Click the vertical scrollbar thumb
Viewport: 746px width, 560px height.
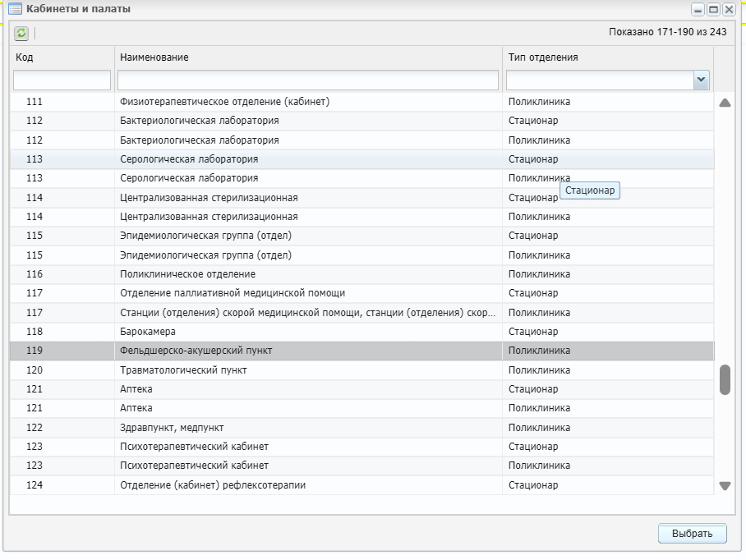725,379
